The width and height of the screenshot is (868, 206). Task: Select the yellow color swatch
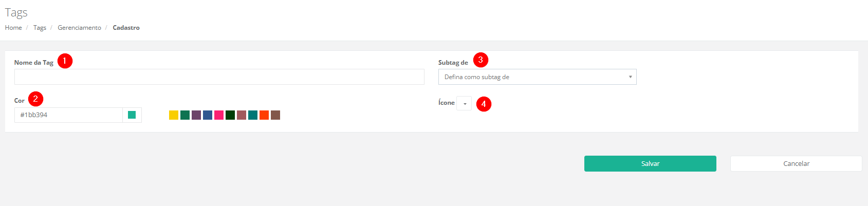tap(174, 115)
